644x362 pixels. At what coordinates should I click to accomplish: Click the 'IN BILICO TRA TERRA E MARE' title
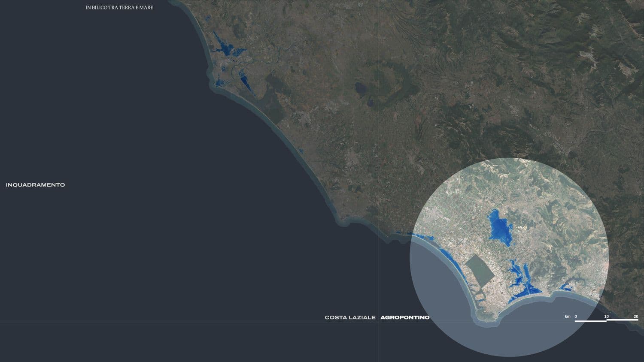pyautogui.click(x=119, y=8)
